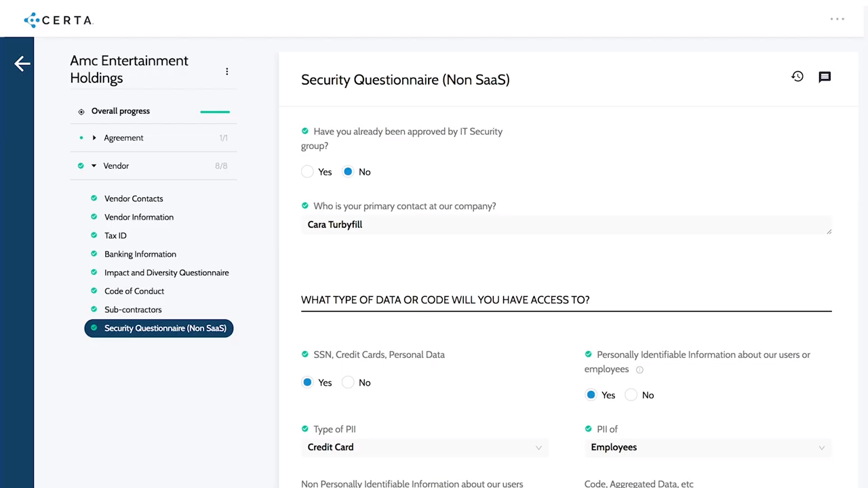
Task: Open the Type of PII dropdown
Action: pyautogui.click(x=425, y=447)
